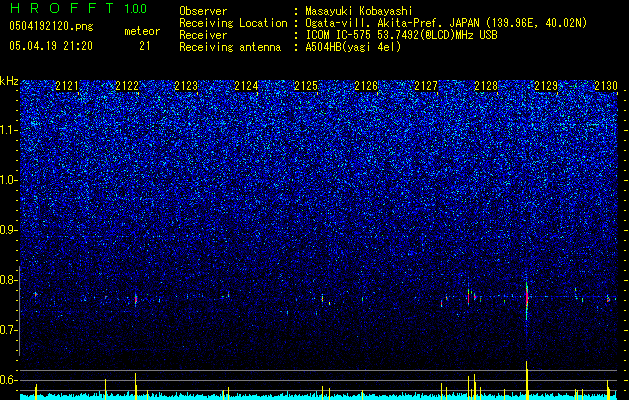This screenshot has height=400, width=629.
Task: Click the HROFFT 1.0.0 title text
Action: point(79,8)
